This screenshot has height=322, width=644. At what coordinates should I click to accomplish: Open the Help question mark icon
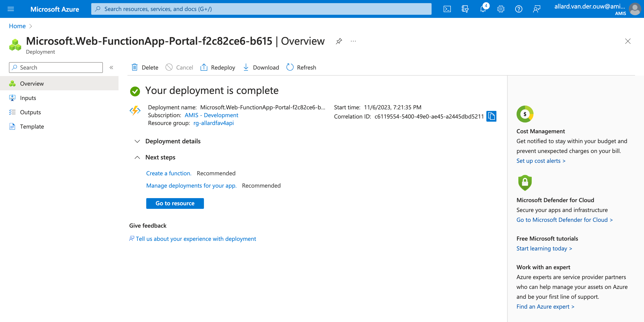coord(519,9)
